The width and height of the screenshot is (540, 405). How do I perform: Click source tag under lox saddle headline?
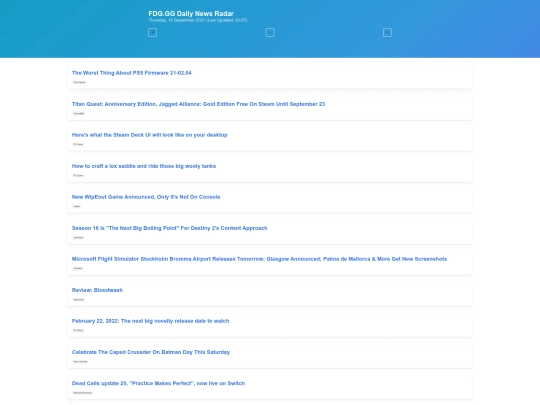pos(79,175)
